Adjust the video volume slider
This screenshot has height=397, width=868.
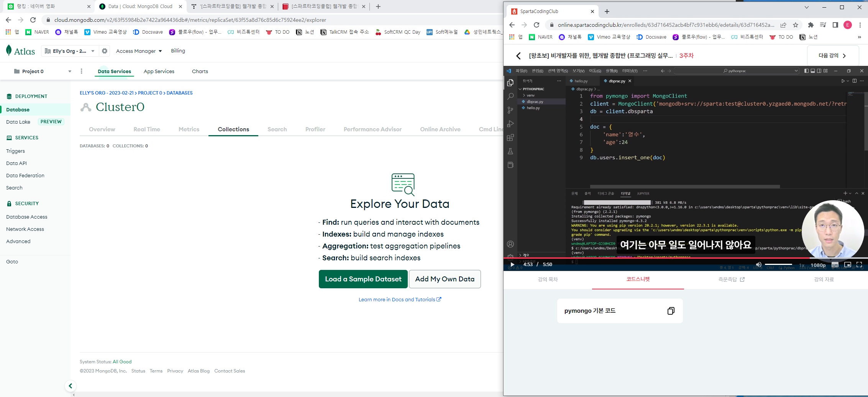coord(778,265)
